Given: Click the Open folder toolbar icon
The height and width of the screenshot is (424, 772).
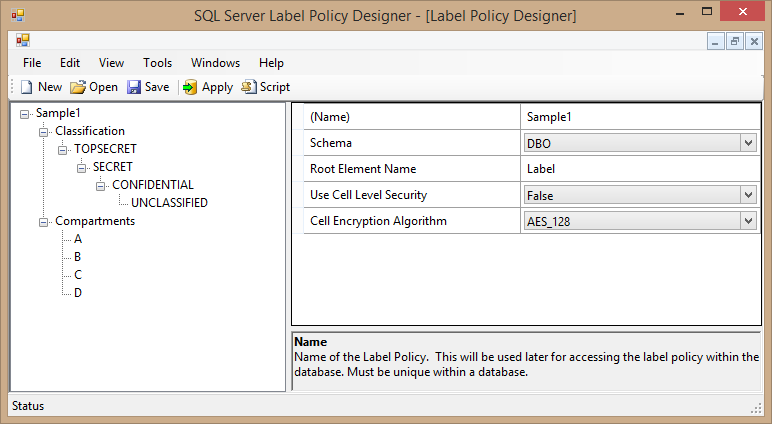Looking at the screenshot, I should pos(78,87).
